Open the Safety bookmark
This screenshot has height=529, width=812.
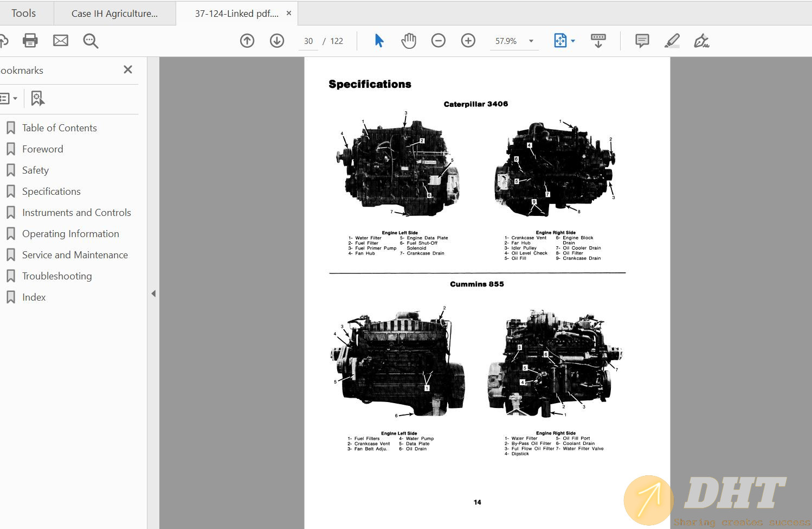[35, 170]
